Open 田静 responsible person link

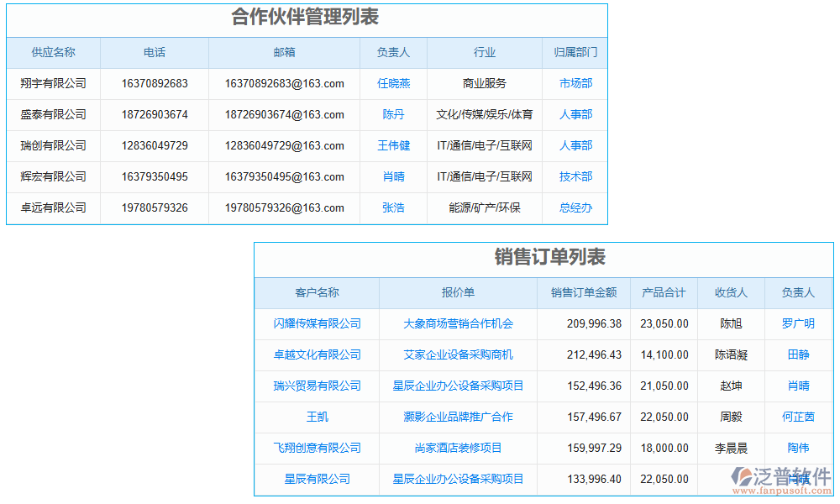[801, 354]
